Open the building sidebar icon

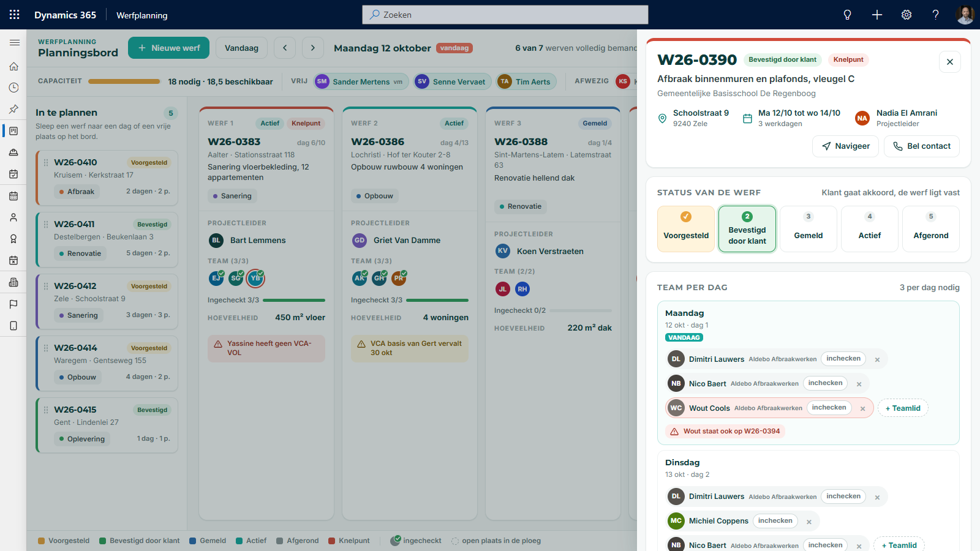(13, 282)
